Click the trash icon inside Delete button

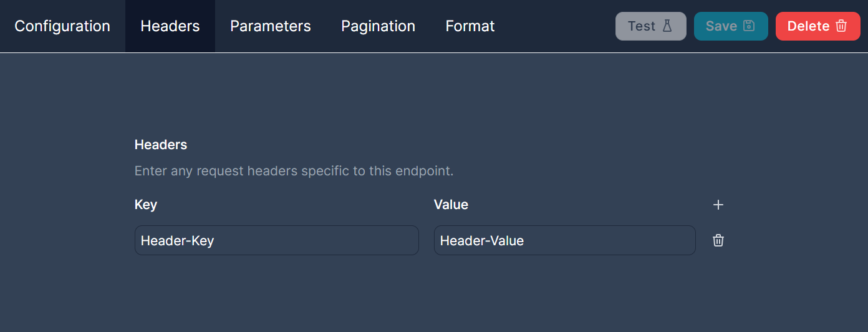click(x=841, y=26)
